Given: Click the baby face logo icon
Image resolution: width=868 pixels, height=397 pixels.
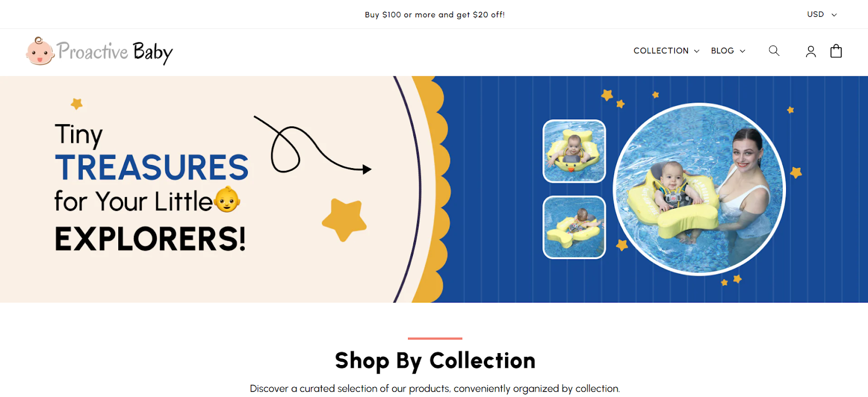Looking at the screenshot, I should [40, 52].
